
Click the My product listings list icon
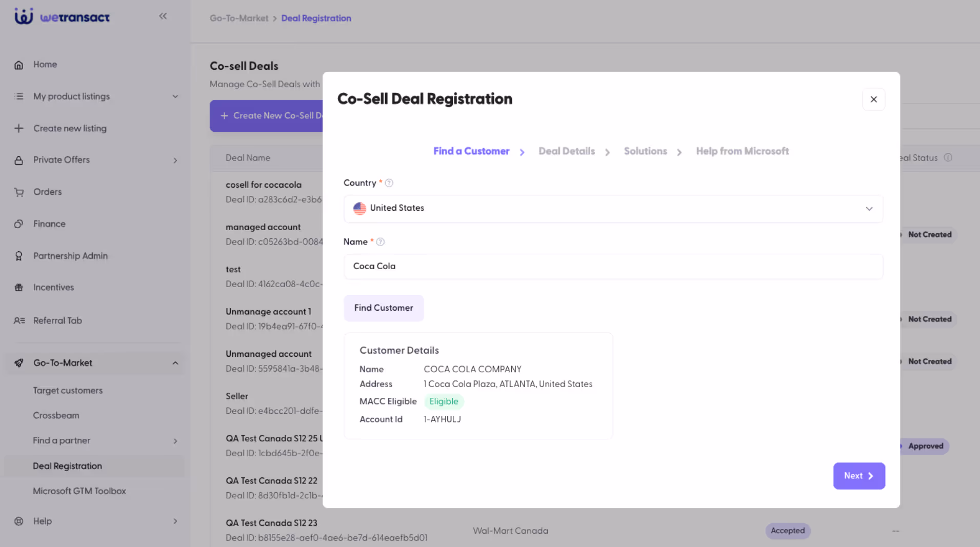click(19, 96)
